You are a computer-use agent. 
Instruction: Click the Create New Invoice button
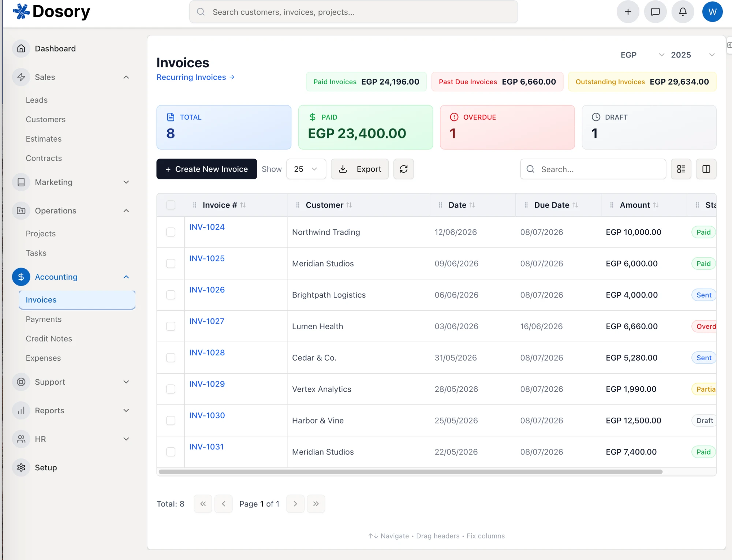206,169
